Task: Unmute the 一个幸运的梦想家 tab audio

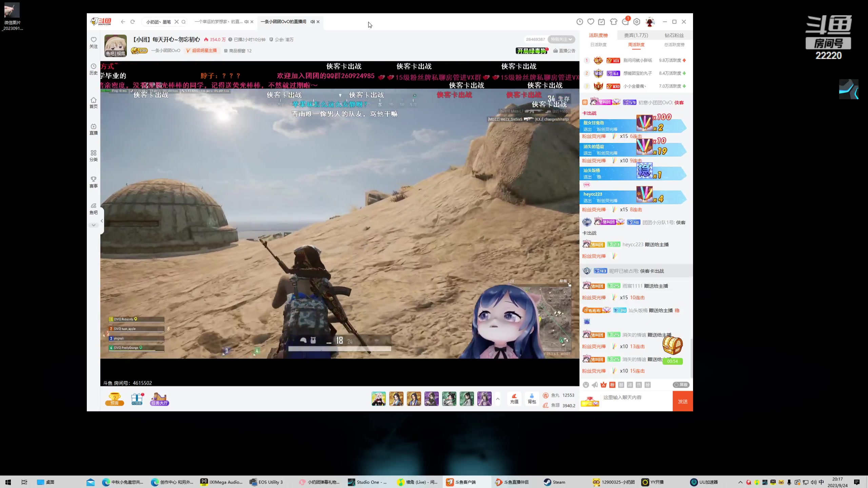Action: click(x=246, y=22)
